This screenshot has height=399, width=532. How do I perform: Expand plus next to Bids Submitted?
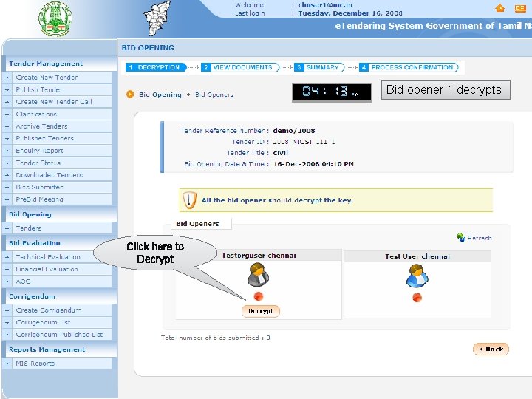[7, 187]
